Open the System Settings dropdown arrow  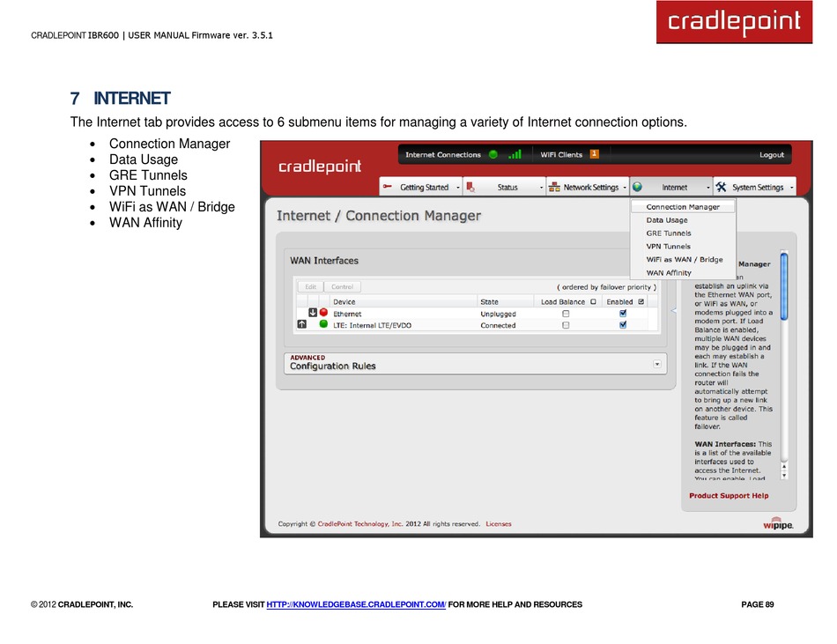tap(792, 188)
